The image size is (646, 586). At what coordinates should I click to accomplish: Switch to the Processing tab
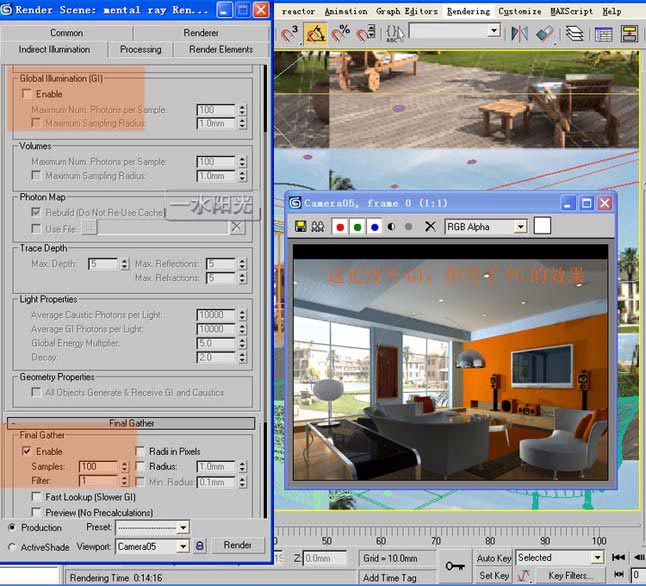tap(140, 49)
